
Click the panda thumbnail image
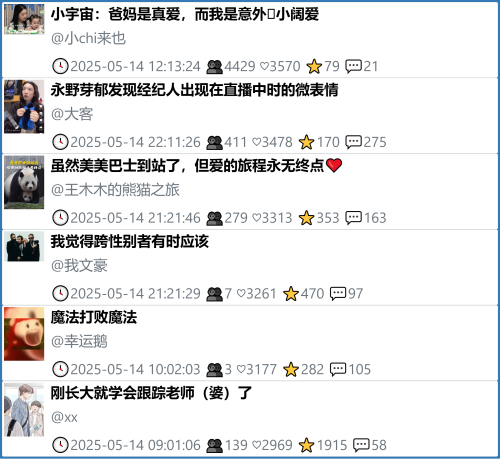24,182
